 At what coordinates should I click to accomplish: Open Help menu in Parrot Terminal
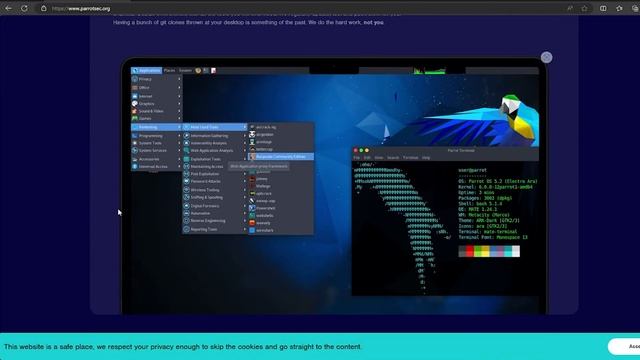(x=426, y=158)
